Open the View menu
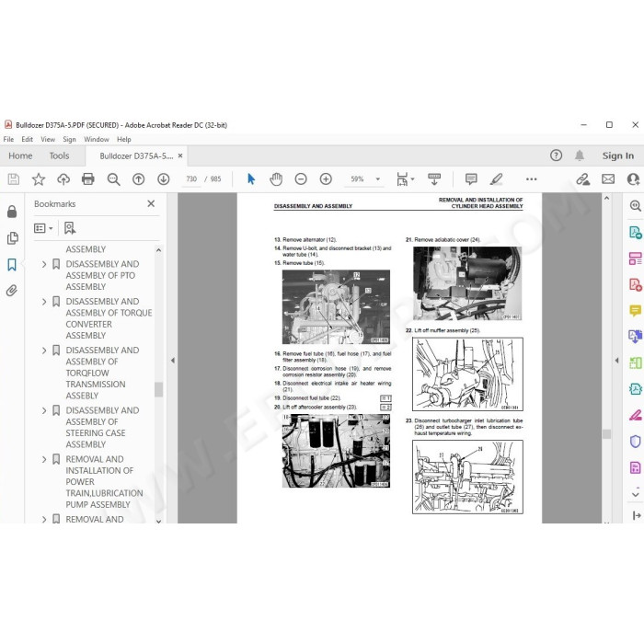The image size is (644, 644). coord(48,139)
